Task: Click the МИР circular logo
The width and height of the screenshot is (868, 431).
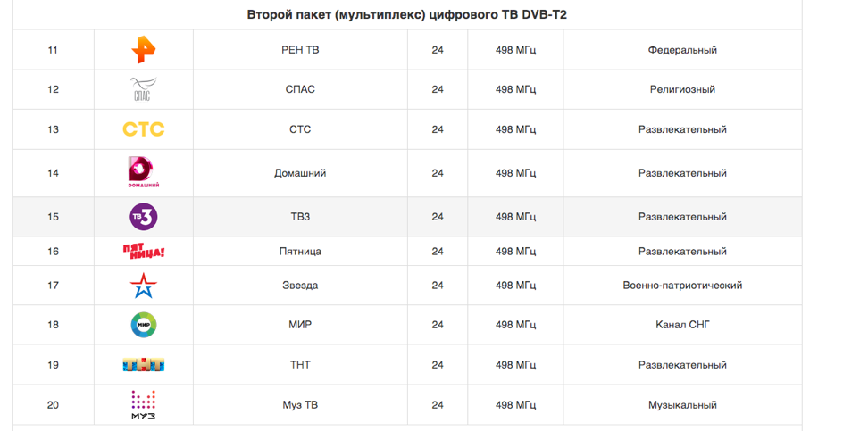Action: 144,325
